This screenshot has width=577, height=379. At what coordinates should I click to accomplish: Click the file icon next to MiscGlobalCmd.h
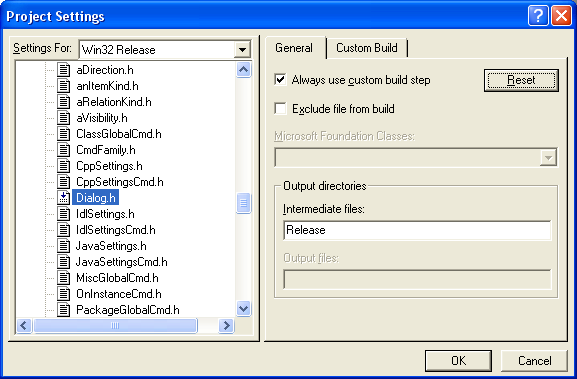coord(63,278)
